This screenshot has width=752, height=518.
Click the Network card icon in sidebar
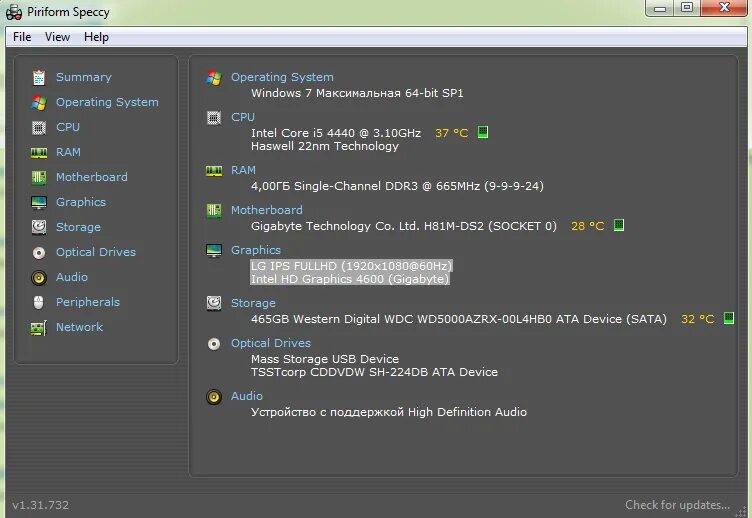[39, 328]
